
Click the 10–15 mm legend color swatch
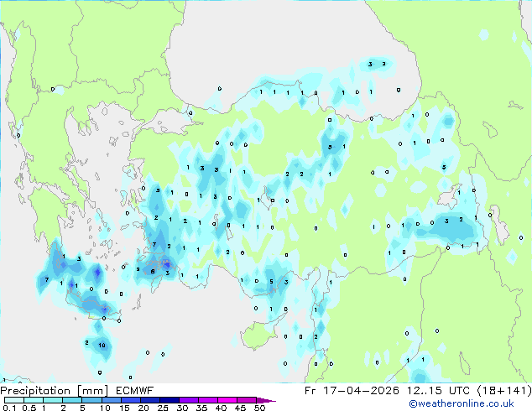tap(111, 400)
